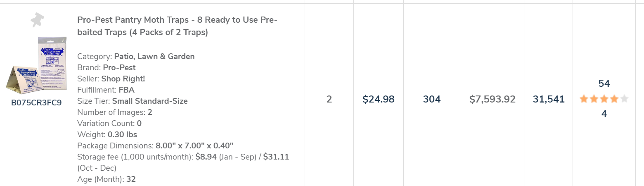Click the 54 reviews count

[x=604, y=83]
